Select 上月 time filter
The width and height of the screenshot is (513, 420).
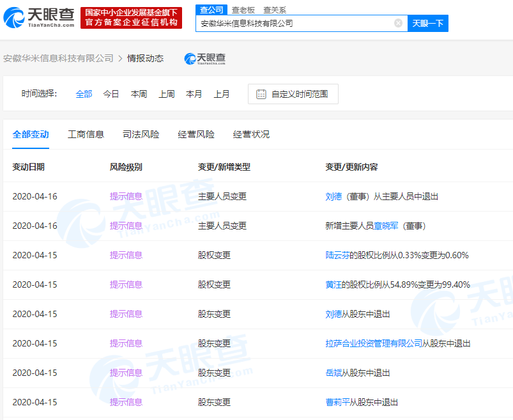pyautogui.click(x=222, y=94)
